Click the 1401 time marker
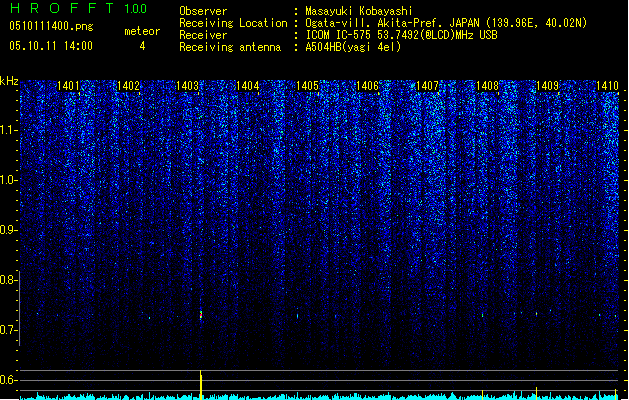The image size is (629, 400). (68, 86)
